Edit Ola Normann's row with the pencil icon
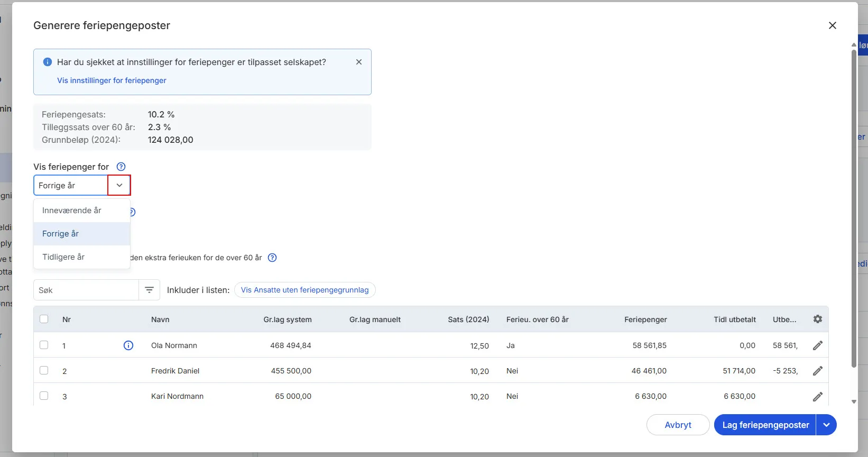Image resolution: width=868 pixels, height=457 pixels. pyautogui.click(x=817, y=345)
